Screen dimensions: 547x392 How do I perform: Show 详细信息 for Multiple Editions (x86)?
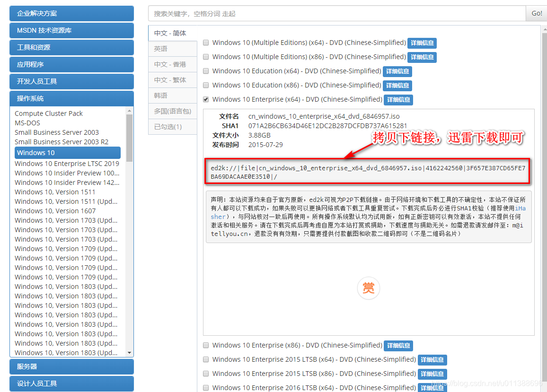tap(422, 57)
